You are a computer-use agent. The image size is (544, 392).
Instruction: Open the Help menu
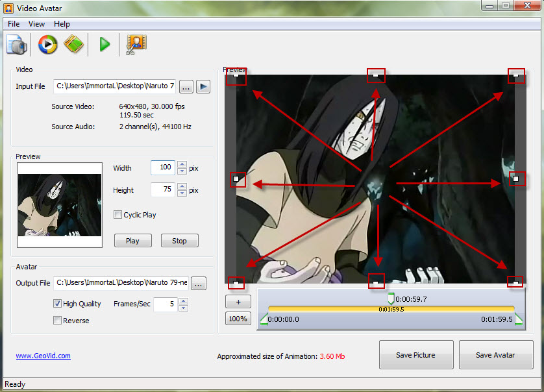62,24
